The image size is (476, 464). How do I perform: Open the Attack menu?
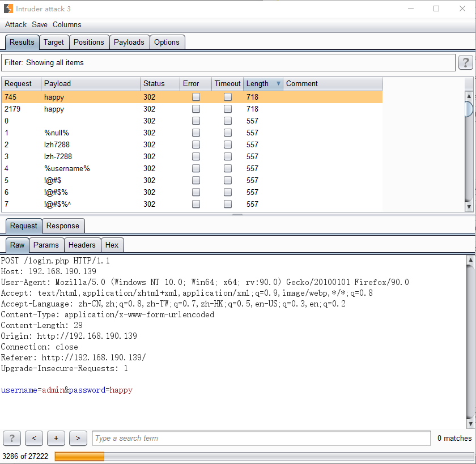16,24
